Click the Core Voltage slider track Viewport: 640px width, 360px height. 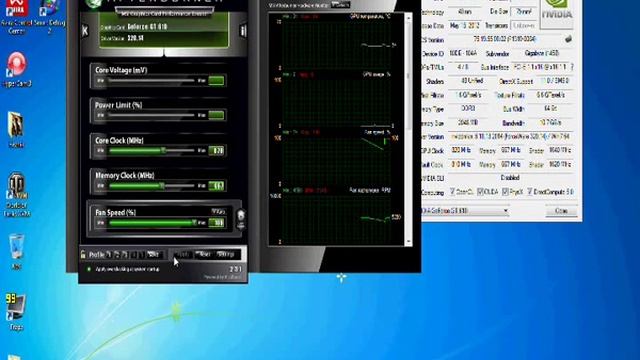tap(151, 81)
